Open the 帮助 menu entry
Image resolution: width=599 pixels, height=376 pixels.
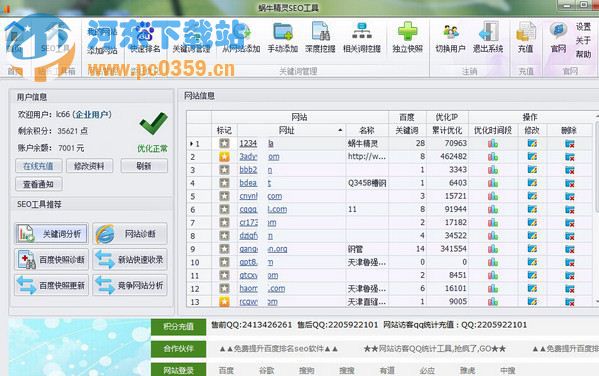point(583,54)
